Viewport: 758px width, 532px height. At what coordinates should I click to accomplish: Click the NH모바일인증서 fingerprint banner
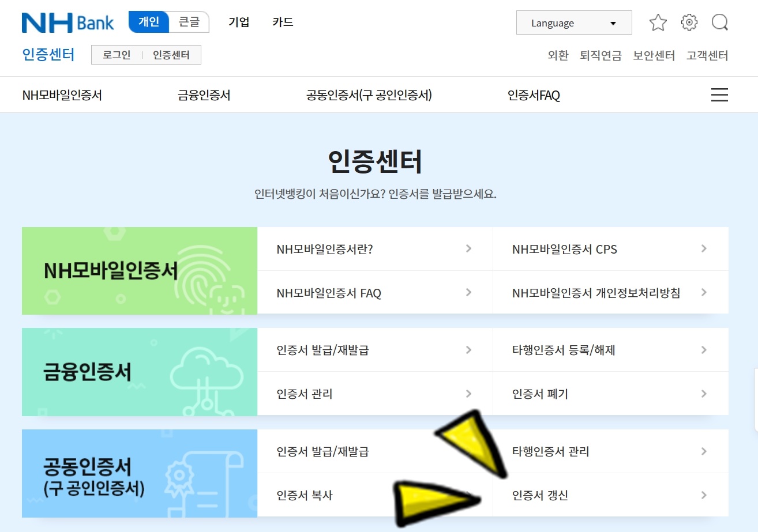click(x=140, y=271)
